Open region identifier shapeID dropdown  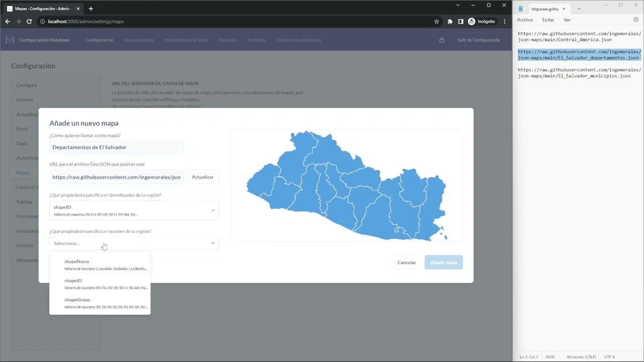pyautogui.click(x=134, y=210)
